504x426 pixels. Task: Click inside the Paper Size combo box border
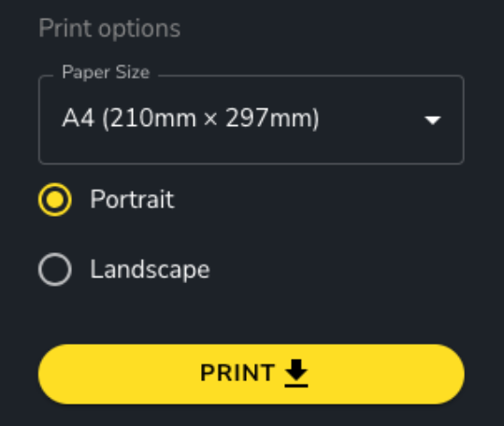[251, 120]
